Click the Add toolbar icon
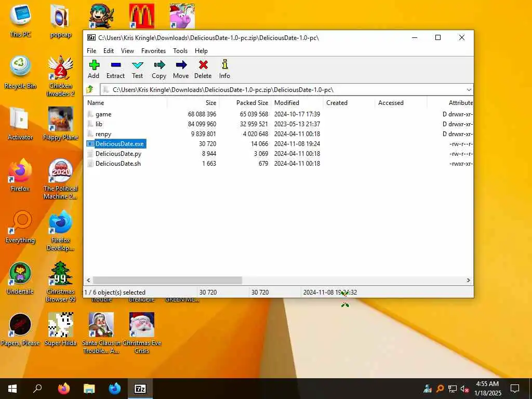532x399 pixels. [x=94, y=70]
